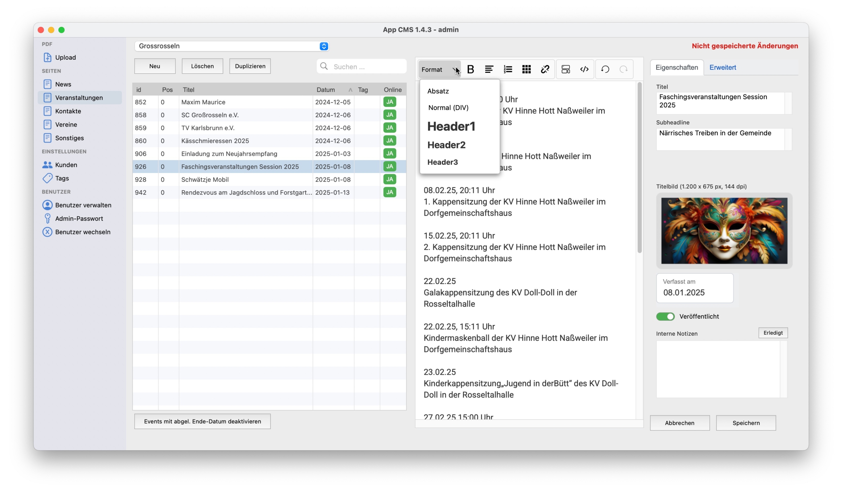The height and width of the screenshot is (504, 849).
Task: Click the image embed icon
Action: tap(565, 69)
